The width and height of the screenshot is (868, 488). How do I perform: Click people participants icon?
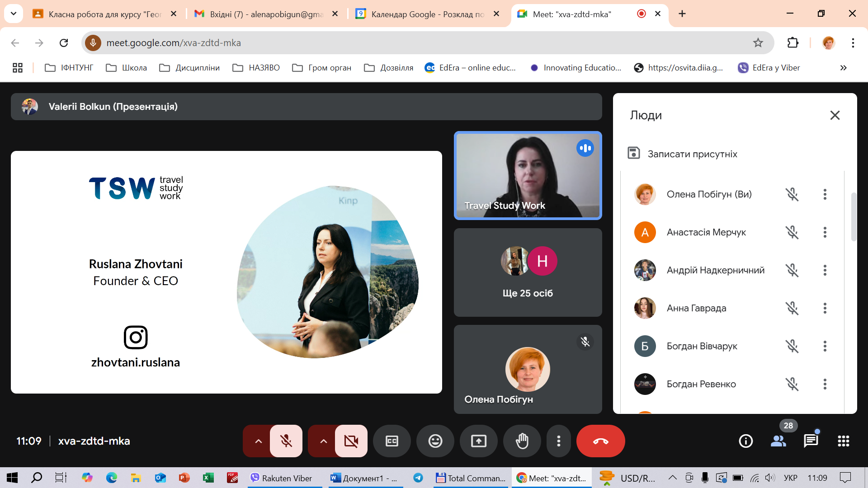pos(778,441)
